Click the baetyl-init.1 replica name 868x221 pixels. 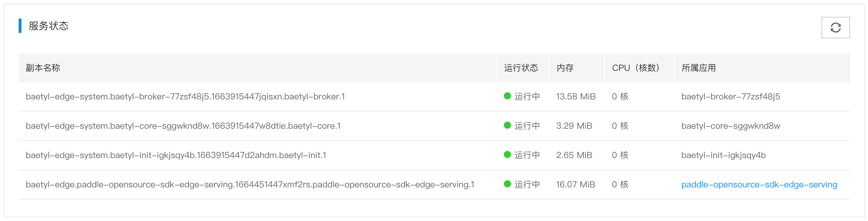point(176,155)
